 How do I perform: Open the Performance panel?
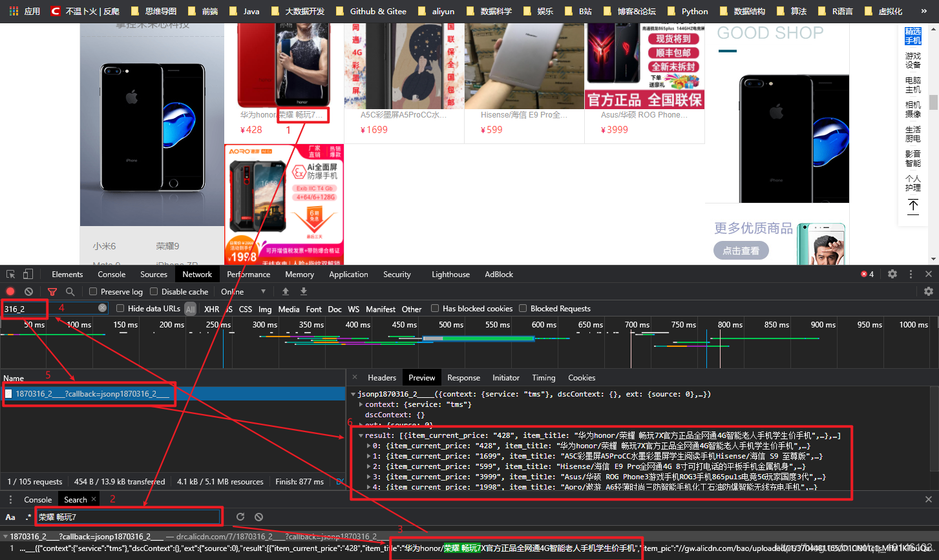[x=248, y=274]
